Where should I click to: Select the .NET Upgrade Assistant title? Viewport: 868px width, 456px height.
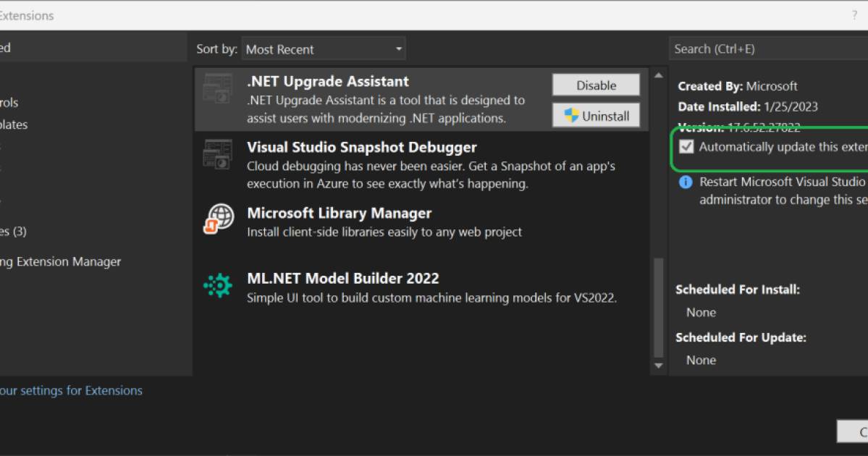click(x=328, y=81)
